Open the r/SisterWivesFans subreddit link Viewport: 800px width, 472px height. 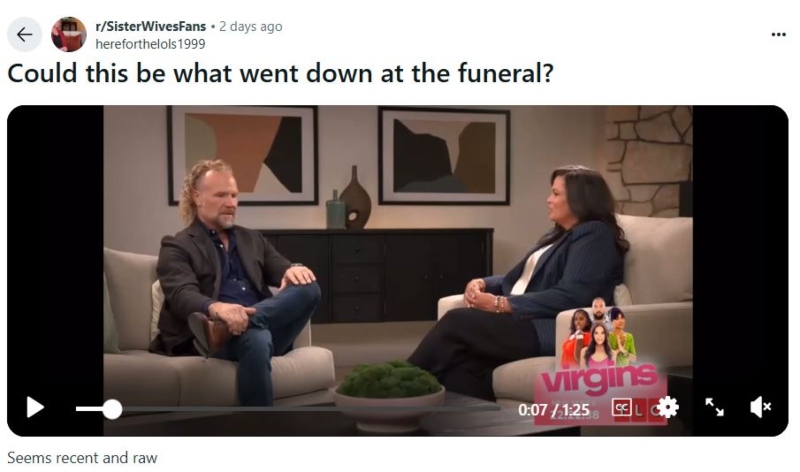click(151, 26)
